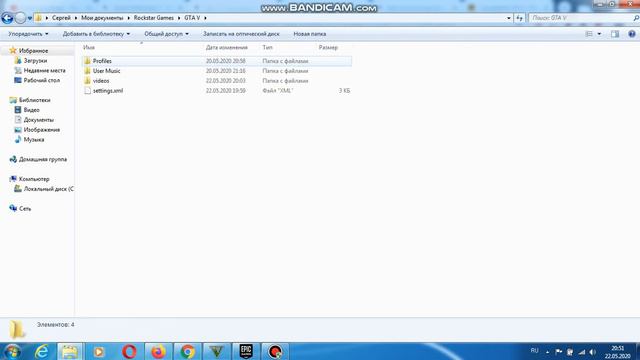Open the Добавить в библиотеку menu
The image size is (640, 360).
96,34
